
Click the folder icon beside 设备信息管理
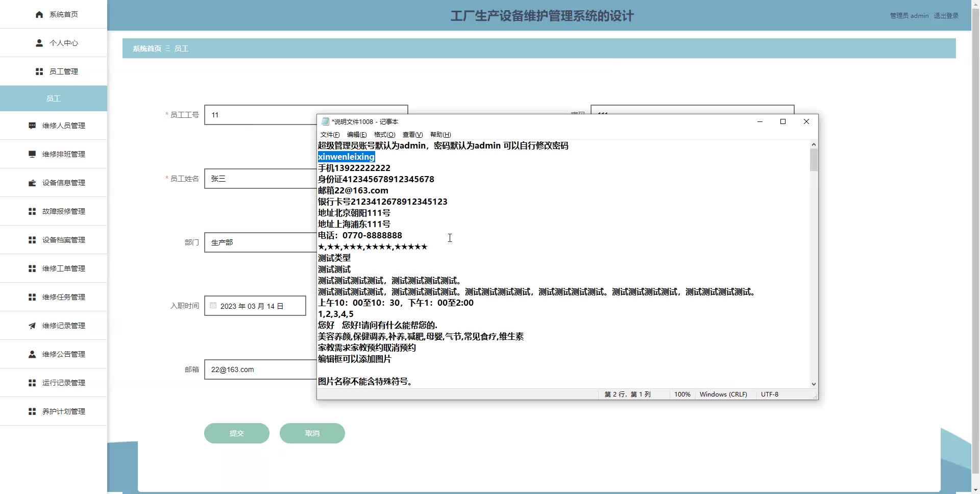pos(32,183)
